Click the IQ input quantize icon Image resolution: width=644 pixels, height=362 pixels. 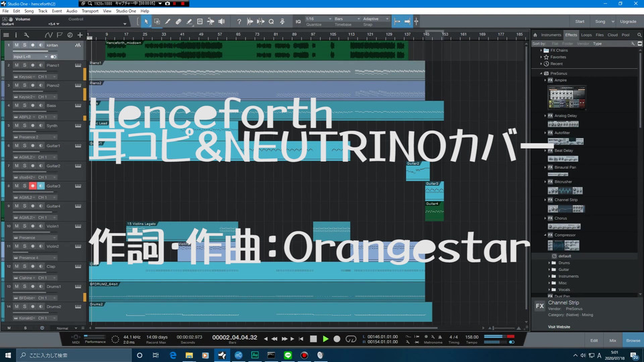click(298, 21)
